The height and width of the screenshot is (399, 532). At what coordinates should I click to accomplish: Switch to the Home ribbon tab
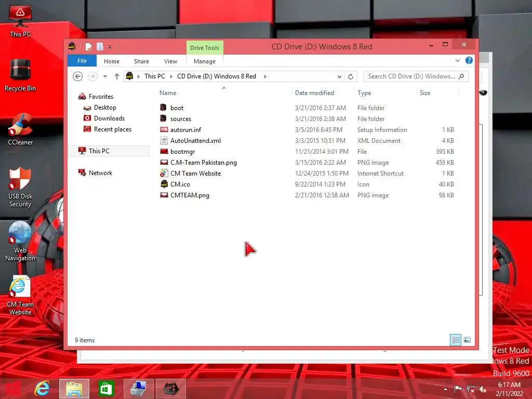coord(112,61)
